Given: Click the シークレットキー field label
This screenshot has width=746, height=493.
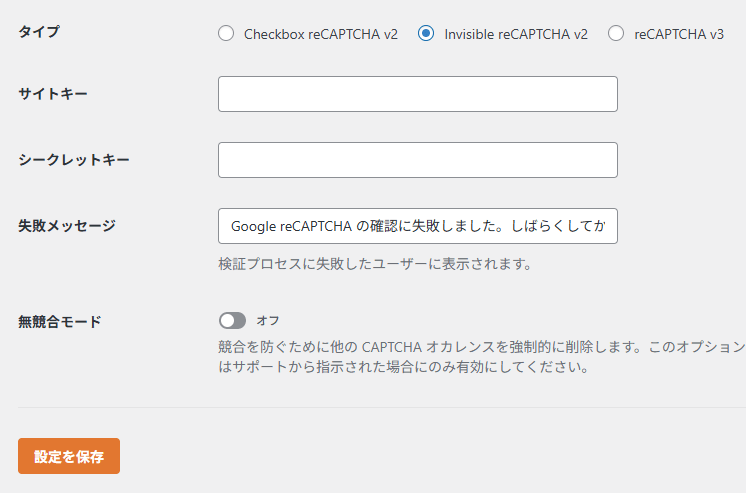Looking at the screenshot, I should point(74,160).
